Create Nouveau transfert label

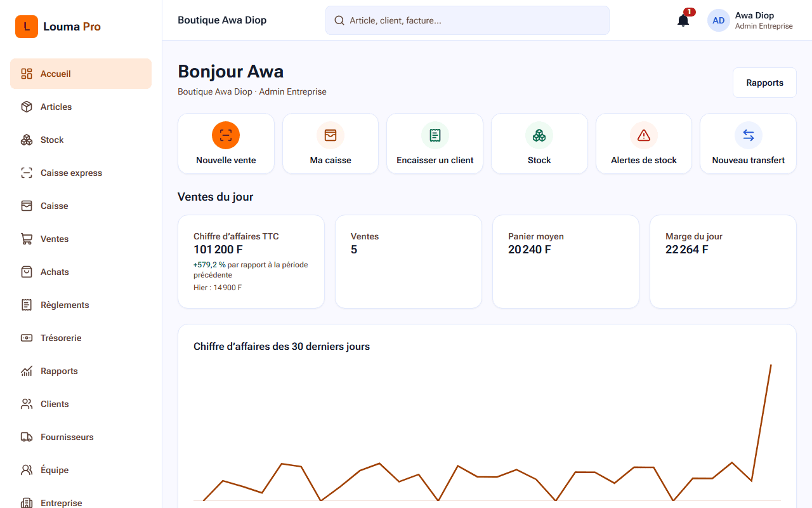[749, 160]
